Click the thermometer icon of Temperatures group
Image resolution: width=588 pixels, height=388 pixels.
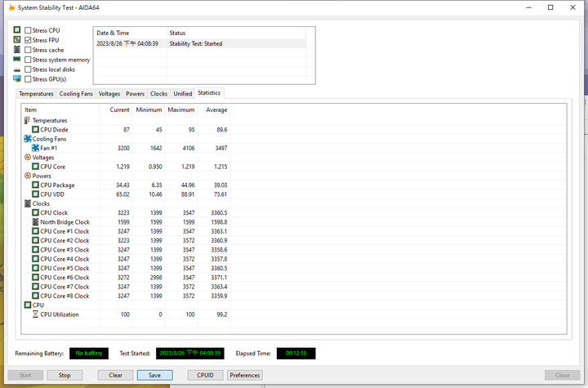pos(27,120)
